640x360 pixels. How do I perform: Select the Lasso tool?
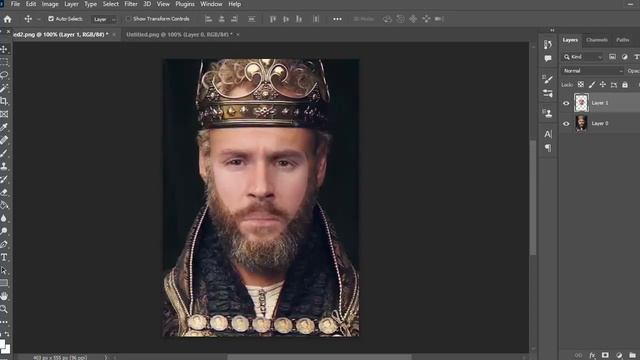tap(4, 75)
